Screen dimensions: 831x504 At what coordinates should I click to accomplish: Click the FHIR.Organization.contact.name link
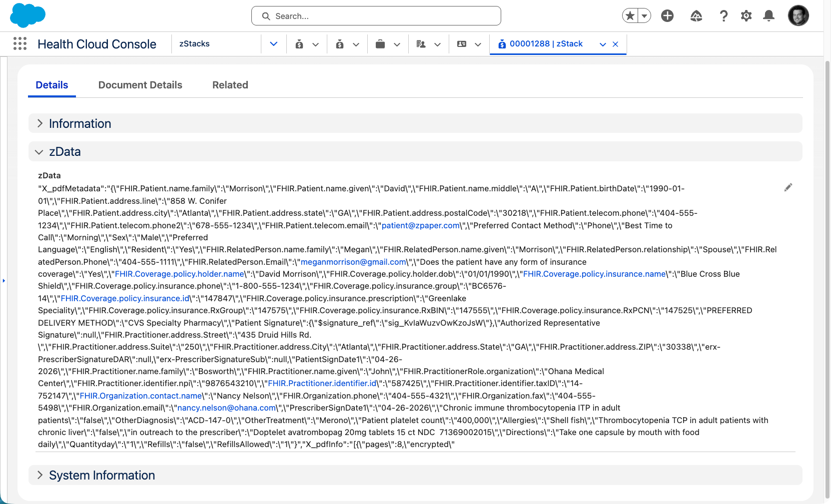pos(141,396)
